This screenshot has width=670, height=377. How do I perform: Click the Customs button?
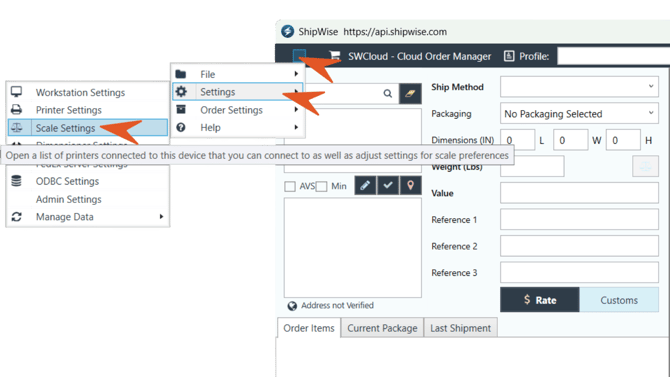point(619,300)
